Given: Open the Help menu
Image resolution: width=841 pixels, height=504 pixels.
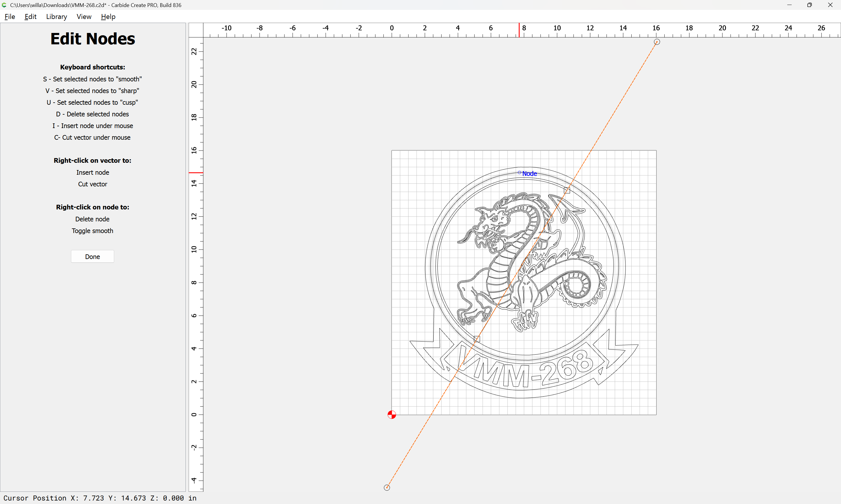Looking at the screenshot, I should (108, 17).
